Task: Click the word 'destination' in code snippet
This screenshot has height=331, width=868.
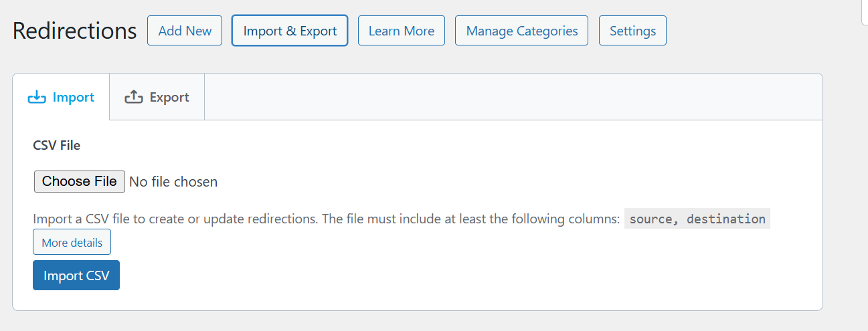Action: point(726,219)
